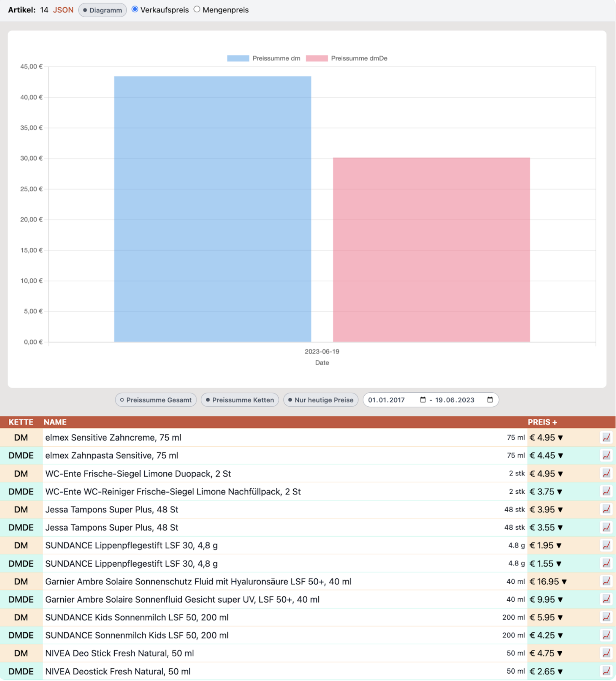Open the JSON export link
Viewport: 616px width, 681px height.
coord(63,10)
